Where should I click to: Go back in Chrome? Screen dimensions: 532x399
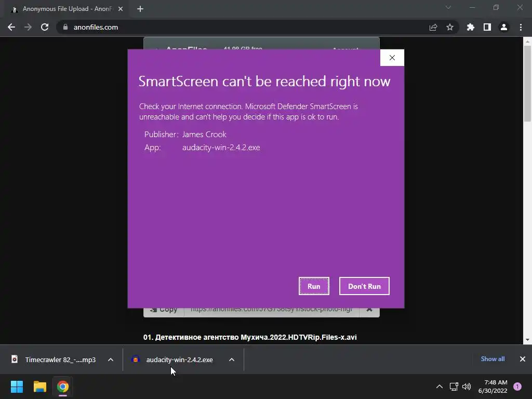pyautogui.click(x=11, y=27)
